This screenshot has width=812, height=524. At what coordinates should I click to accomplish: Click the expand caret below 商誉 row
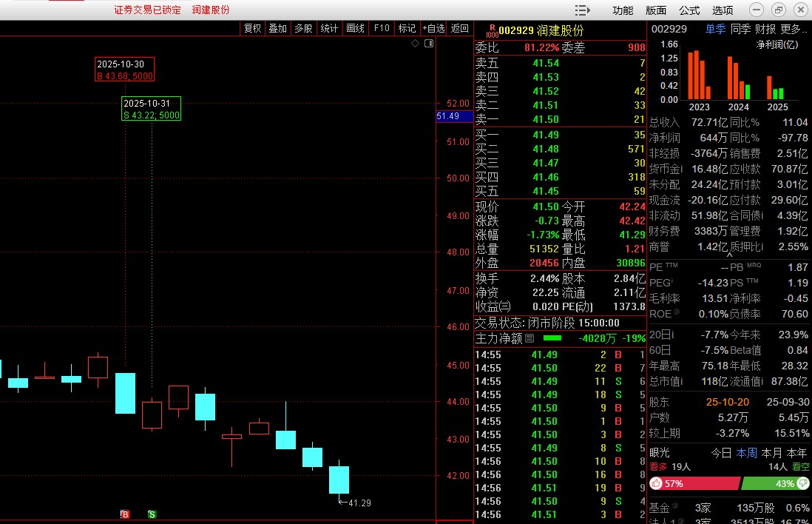730,255
